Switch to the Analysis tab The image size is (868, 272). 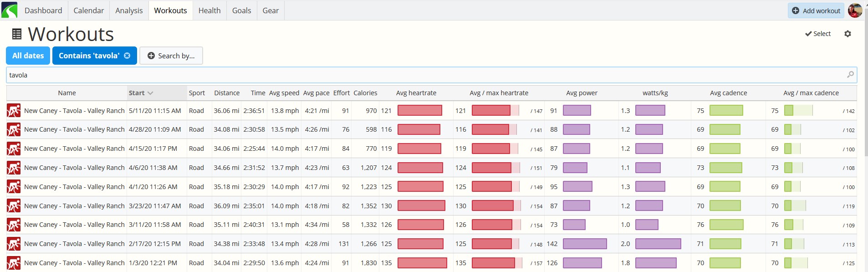129,10
